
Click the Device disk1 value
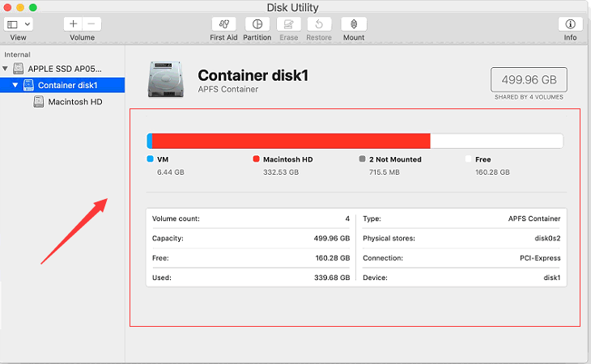click(552, 277)
